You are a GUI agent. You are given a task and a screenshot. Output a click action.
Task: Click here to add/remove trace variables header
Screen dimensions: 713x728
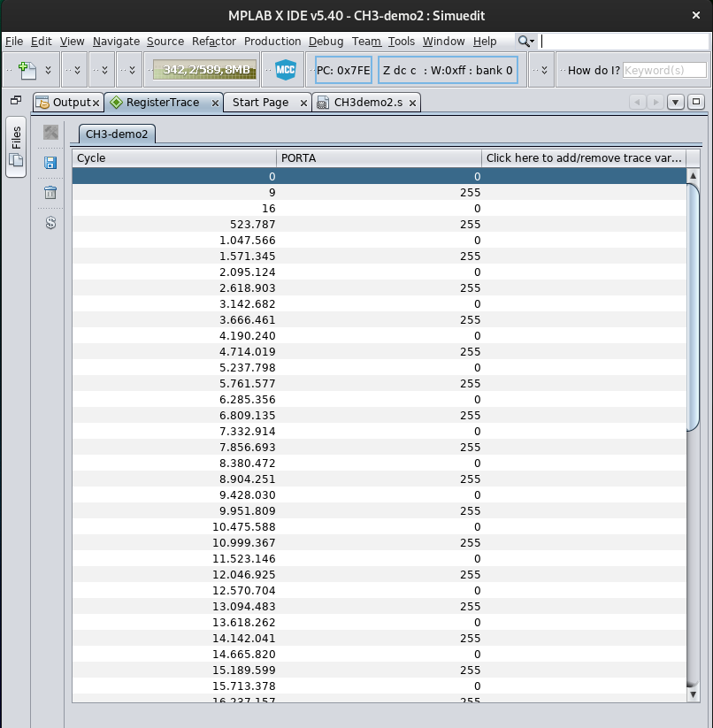pos(584,158)
